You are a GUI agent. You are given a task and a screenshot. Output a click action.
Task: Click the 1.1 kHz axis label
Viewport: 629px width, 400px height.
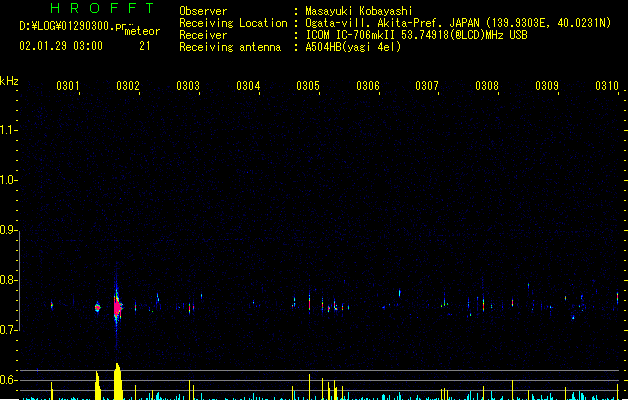[x=8, y=130]
